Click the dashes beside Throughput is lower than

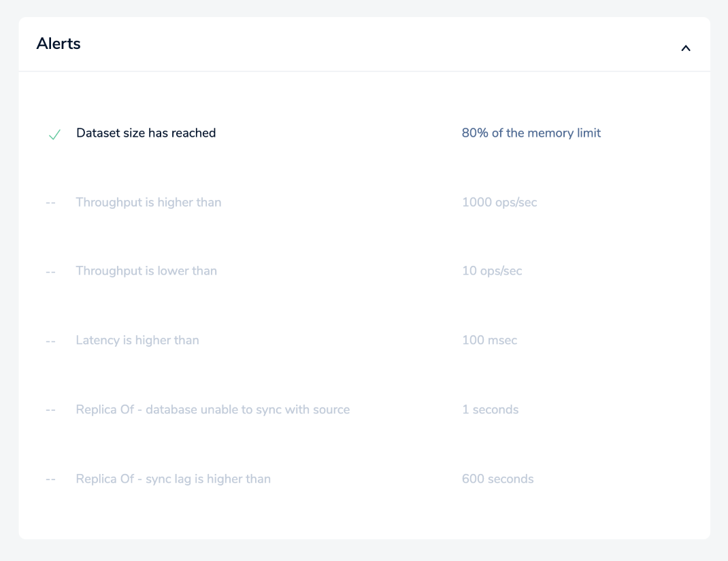50,271
